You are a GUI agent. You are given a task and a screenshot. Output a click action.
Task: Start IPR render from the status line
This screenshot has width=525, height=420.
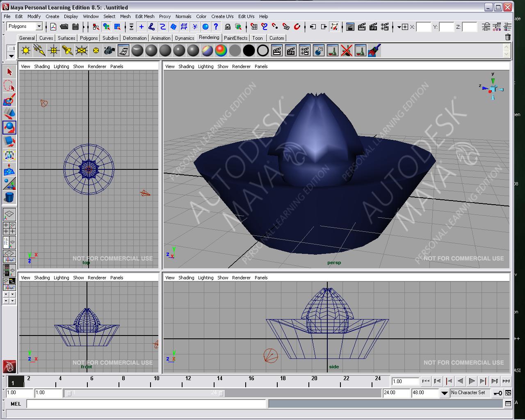[373, 27]
